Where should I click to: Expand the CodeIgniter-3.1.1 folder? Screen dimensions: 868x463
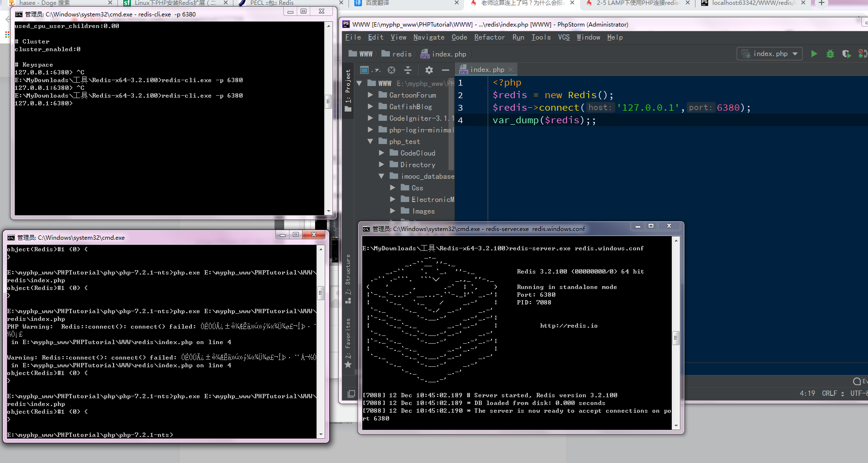(370, 118)
